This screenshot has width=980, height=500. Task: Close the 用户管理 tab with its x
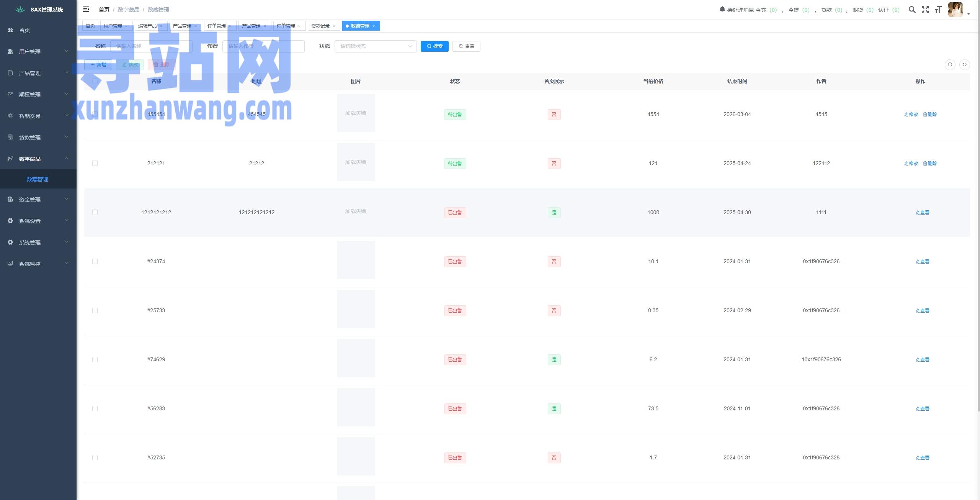coord(126,26)
